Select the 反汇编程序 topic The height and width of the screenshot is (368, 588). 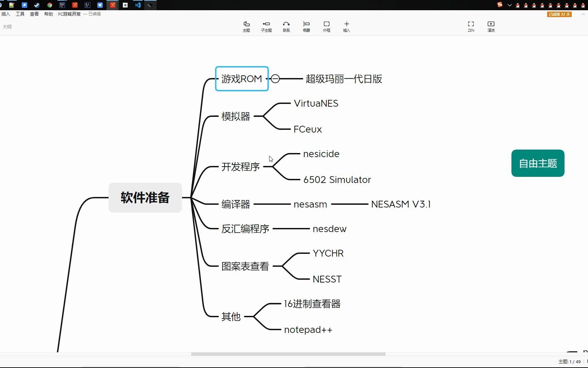point(245,229)
